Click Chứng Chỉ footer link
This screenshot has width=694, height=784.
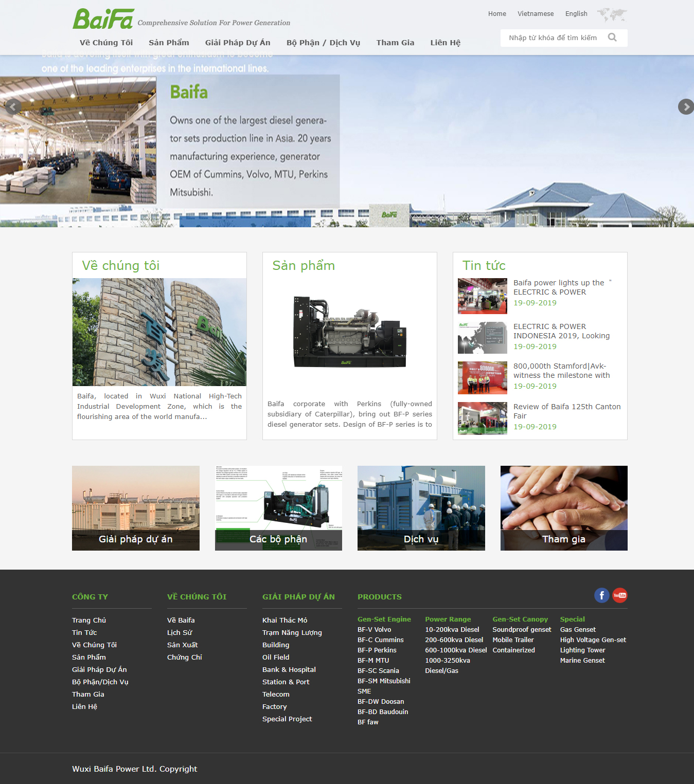click(185, 658)
